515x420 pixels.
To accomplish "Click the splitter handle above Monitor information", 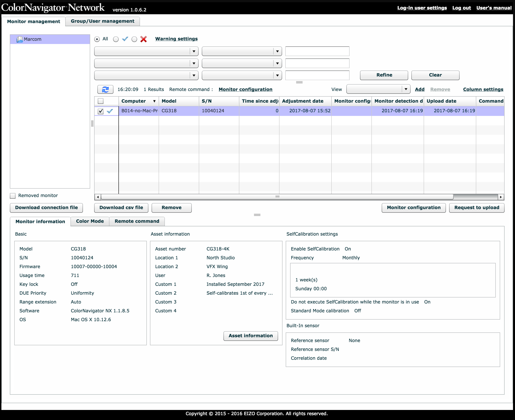I will click(257, 215).
